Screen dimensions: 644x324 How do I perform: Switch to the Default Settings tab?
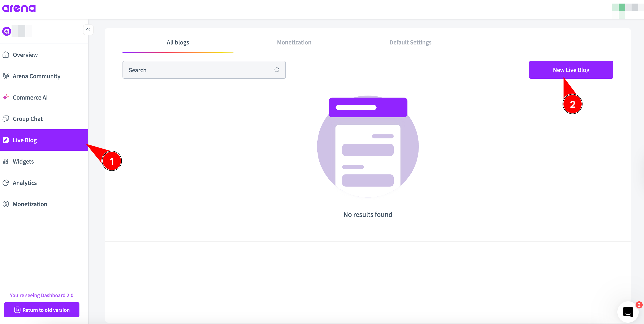tap(410, 42)
